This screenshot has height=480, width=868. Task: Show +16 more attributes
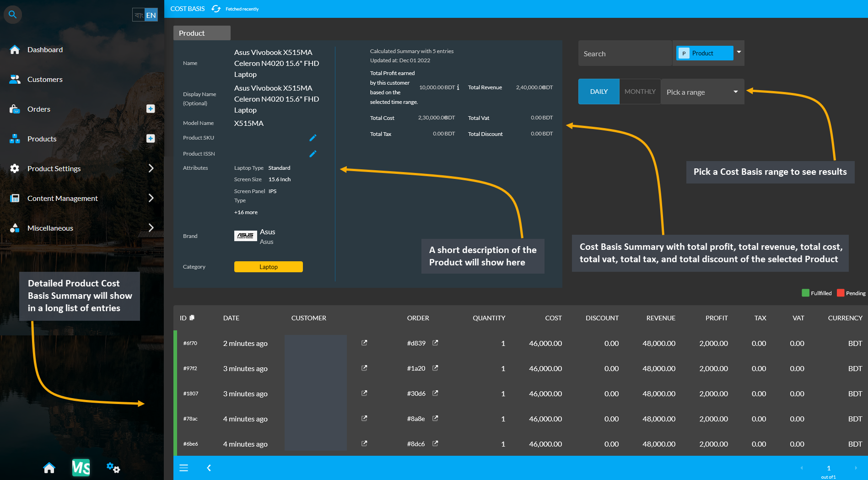point(246,212)
